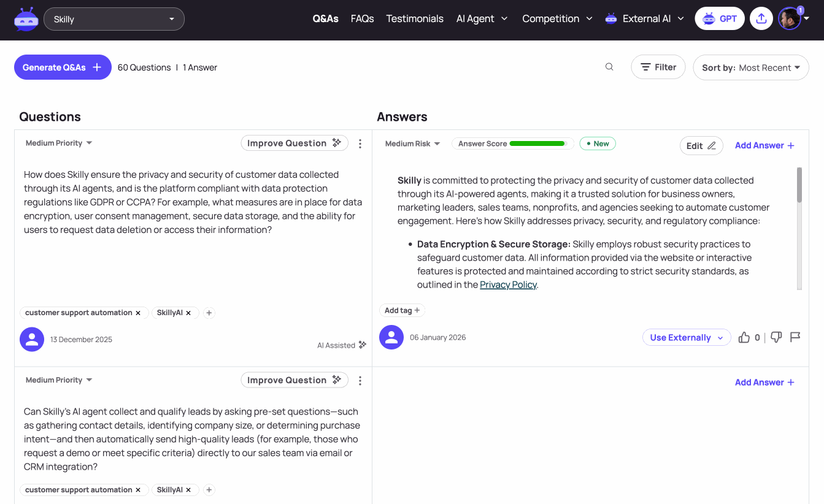Click the thumbs up icon on answer
The height and width of the screenshot is (504, 824).
point(744,337)
